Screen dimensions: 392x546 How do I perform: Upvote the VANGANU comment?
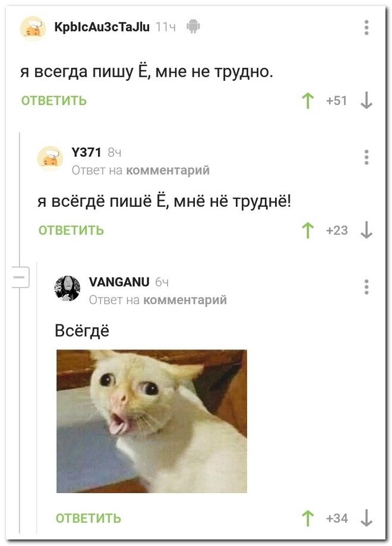pyautogui.click(x=308, y=518)
